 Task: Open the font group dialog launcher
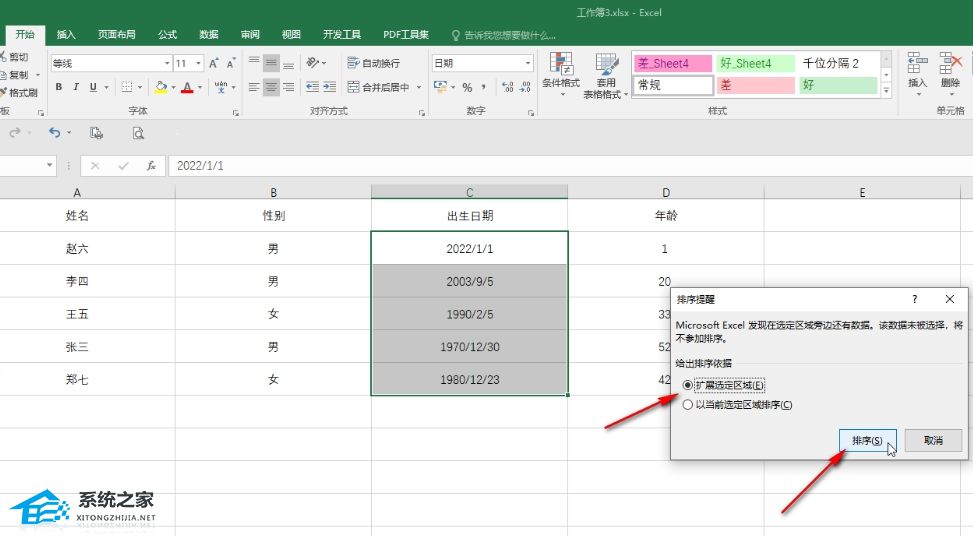[x=236, y=113]
